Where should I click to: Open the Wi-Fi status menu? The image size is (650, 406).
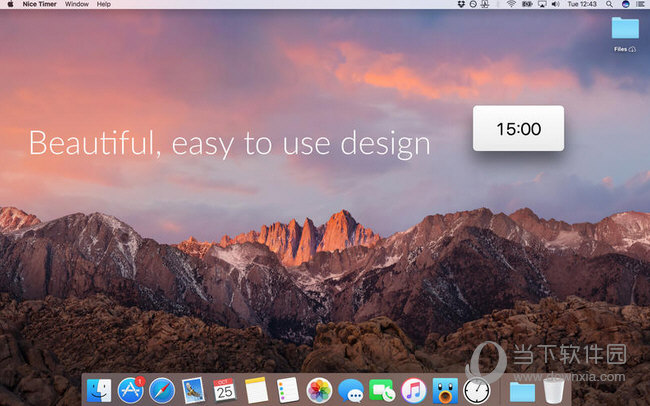[511, 5]
